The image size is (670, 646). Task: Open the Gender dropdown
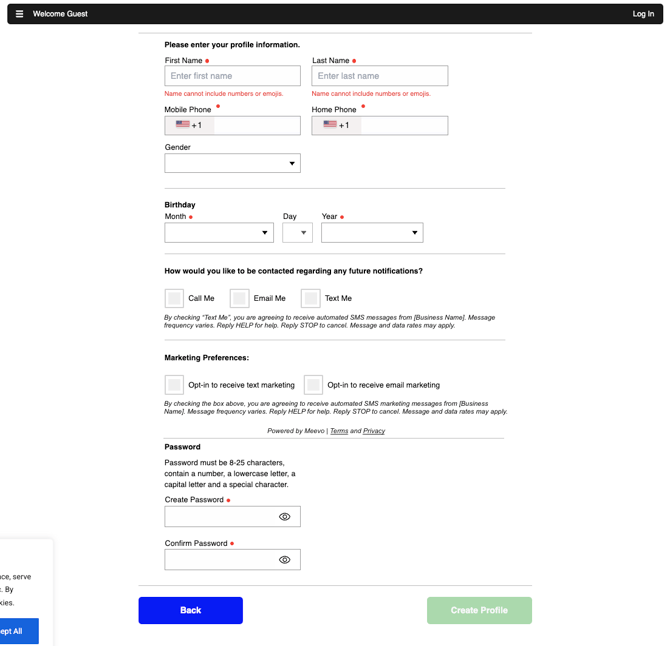point(232,163)
